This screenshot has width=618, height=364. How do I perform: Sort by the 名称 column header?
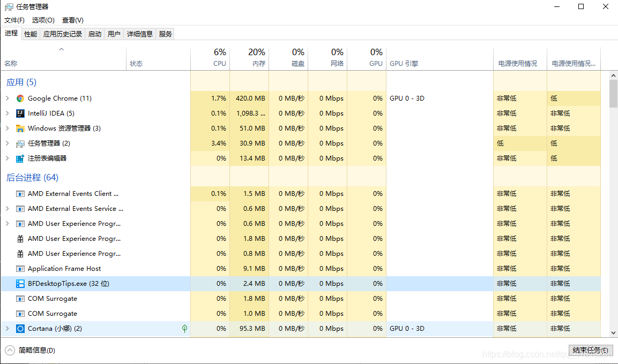click(x=63, y=58)
